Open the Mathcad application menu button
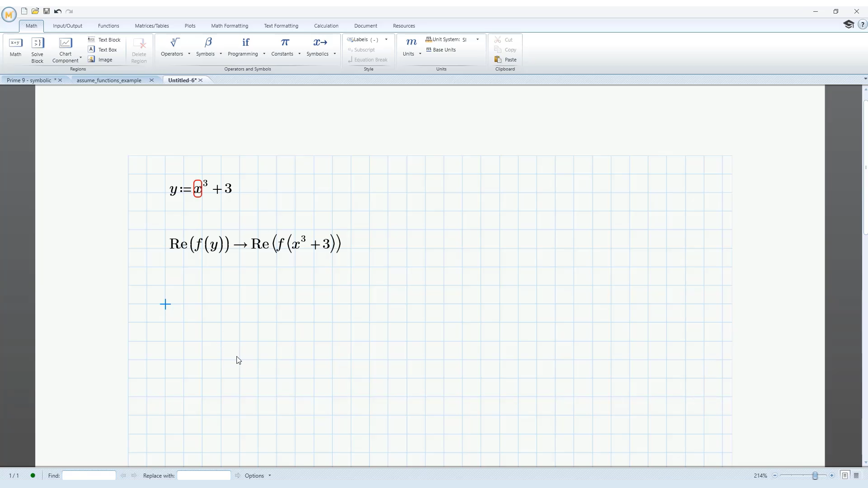Screen dimensions: 868x488 (9, 14)
